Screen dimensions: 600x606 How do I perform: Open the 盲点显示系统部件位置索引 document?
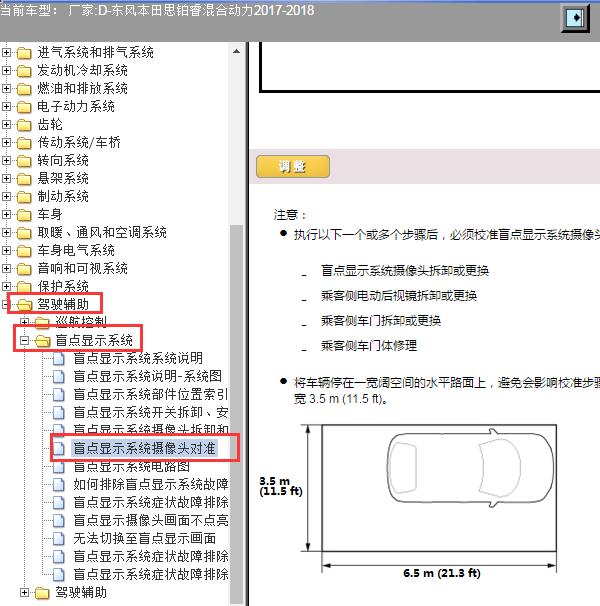(x=151, y=394)
